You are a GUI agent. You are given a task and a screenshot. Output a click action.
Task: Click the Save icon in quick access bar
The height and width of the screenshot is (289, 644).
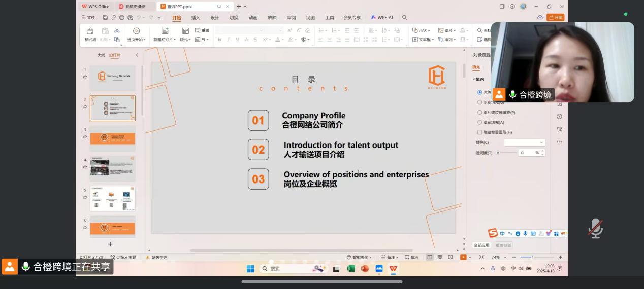106,18
